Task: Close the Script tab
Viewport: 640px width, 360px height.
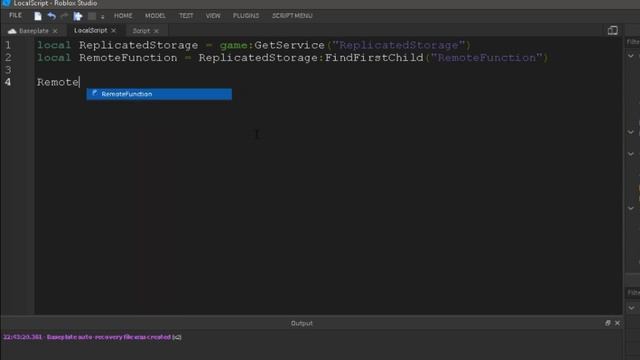Action: (156, 31)
